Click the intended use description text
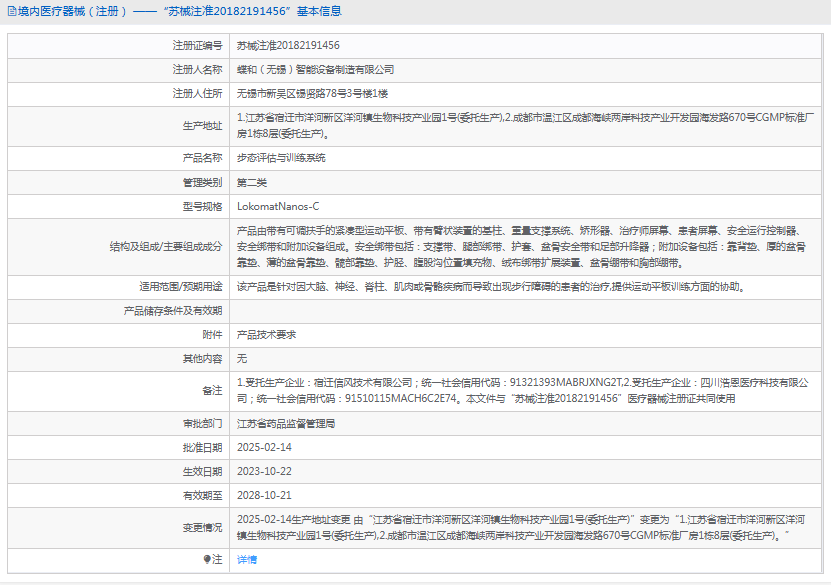The width and height of the screenshot is (831, 585). pyautogui.click(x=491, y=287)
